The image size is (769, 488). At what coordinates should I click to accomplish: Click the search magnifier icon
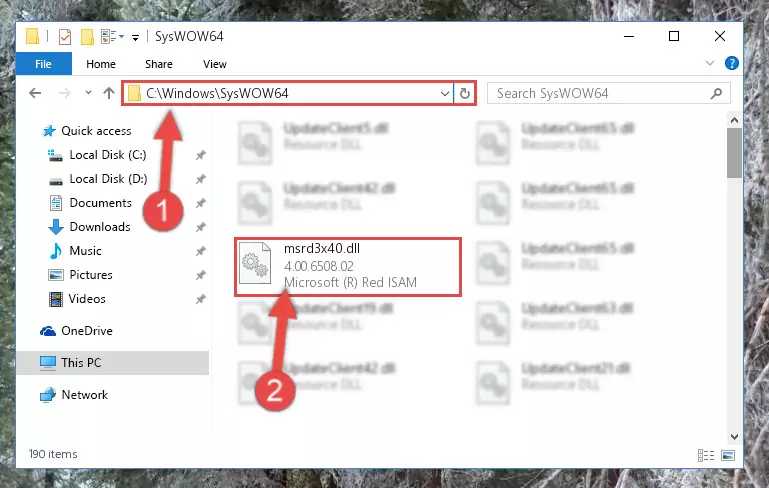coord(716,93)
